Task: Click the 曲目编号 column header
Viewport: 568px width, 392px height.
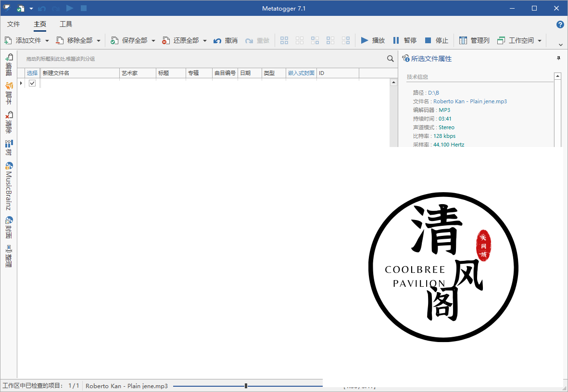Action: coord(225,73)
